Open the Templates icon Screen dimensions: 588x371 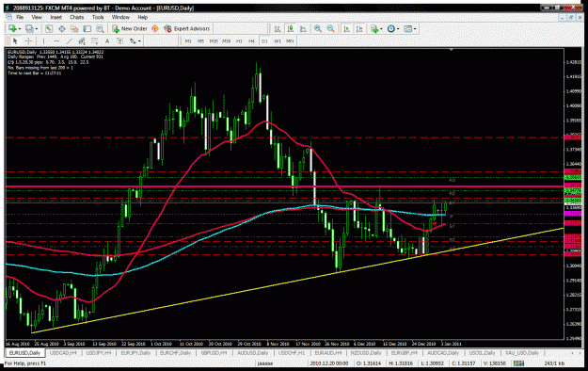tap(408, 28)
